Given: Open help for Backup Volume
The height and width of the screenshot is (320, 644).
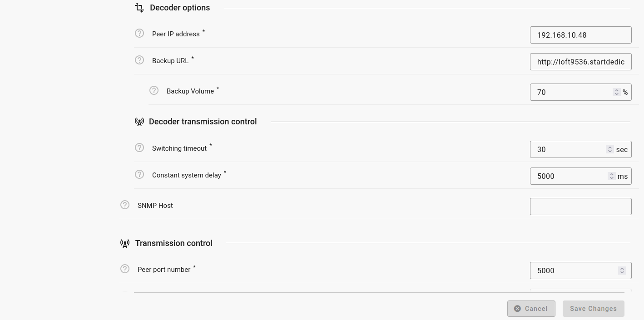Looking at the screenshot, I should (154, 91).
